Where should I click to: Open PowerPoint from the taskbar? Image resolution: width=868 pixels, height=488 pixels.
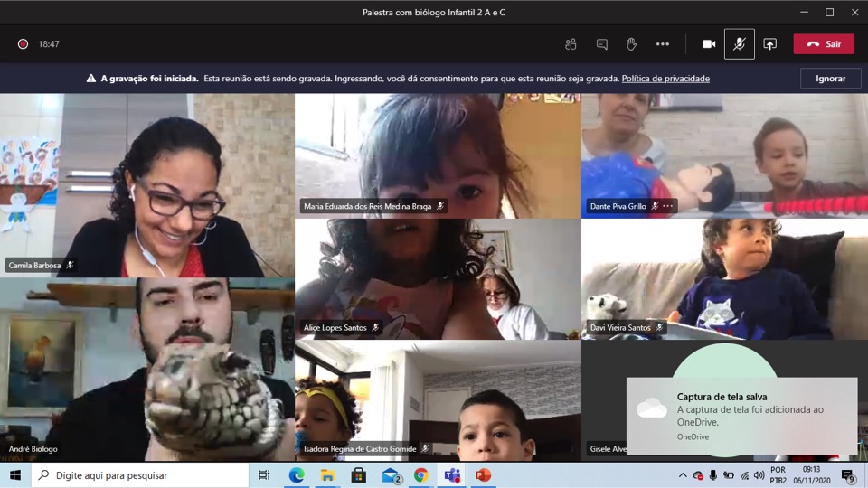pos(483,475)
